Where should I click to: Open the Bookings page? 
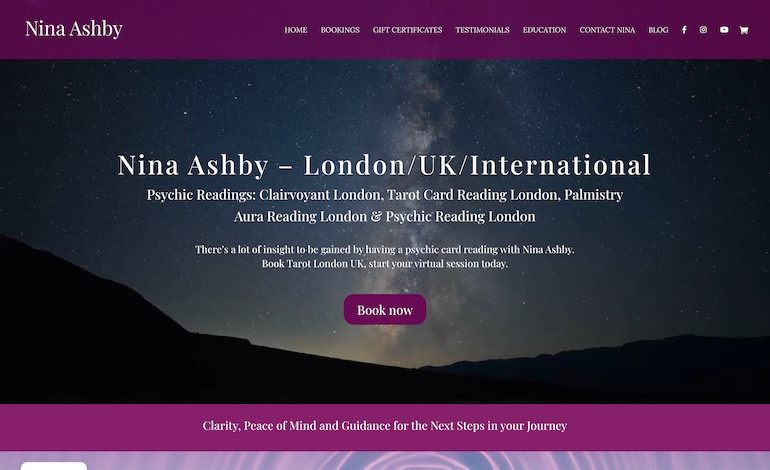pos(340,30)
